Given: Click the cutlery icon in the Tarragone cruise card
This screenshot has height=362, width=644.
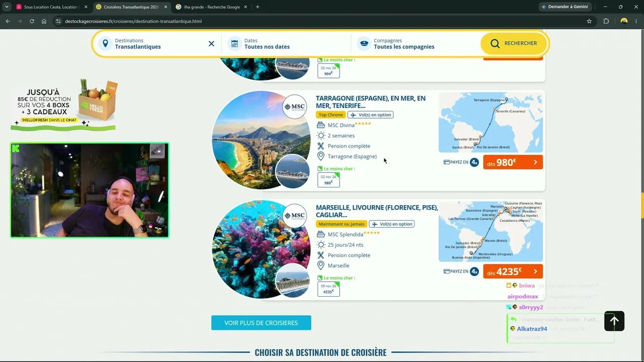Looking at the screenshot, I should click(x=320, y=146).
